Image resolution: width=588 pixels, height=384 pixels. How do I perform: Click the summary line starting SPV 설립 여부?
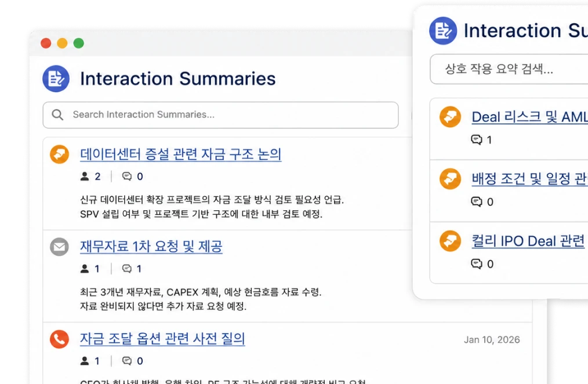(x=201, y=214)
